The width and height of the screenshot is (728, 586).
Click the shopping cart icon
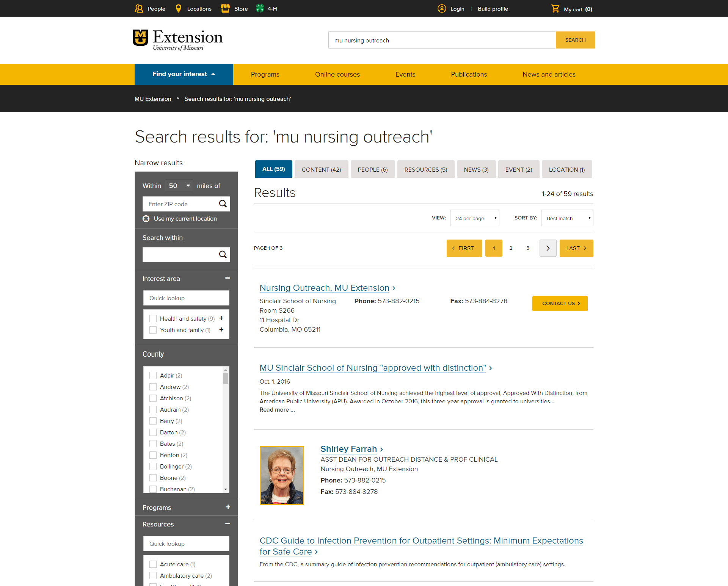click(x=555, y=9)
